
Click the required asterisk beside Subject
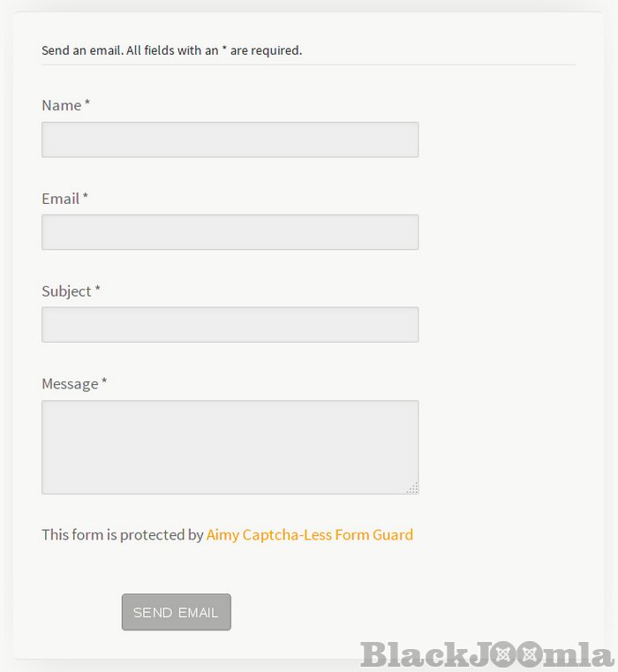tap(98, 291)
